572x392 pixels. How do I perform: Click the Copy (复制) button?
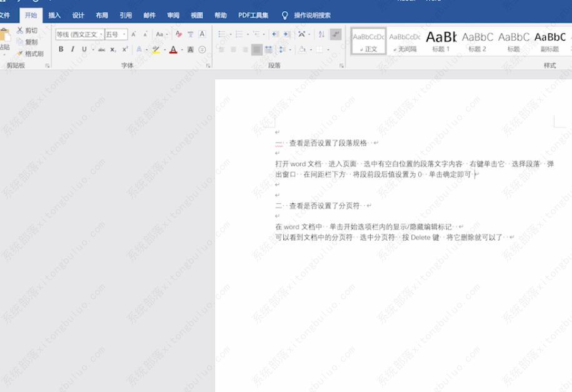point(27,42)
